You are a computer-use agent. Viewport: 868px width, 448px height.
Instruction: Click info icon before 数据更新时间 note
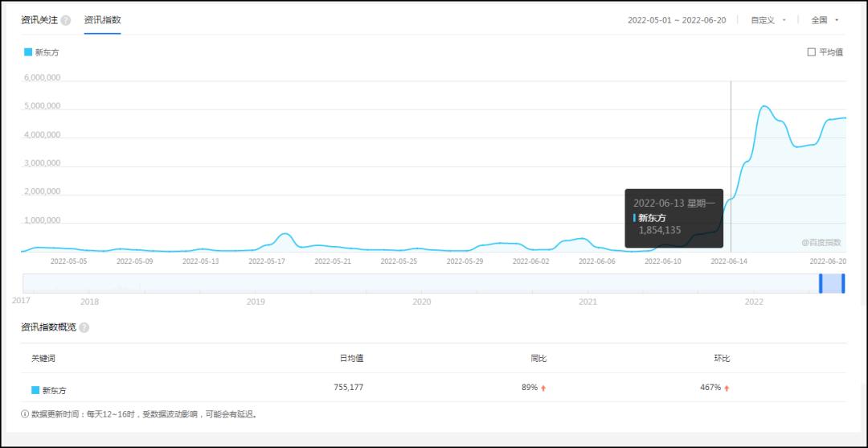pyautogui.click(x=25, y=413)
